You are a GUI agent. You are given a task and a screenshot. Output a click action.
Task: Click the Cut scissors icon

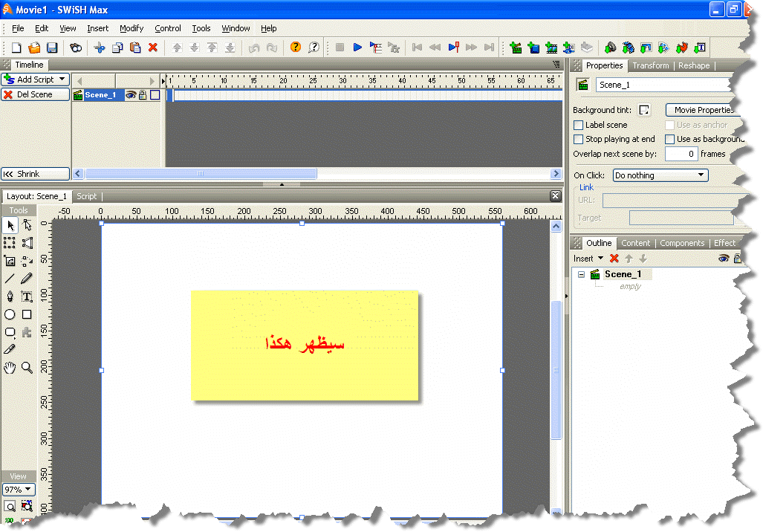tap(100, 48)
